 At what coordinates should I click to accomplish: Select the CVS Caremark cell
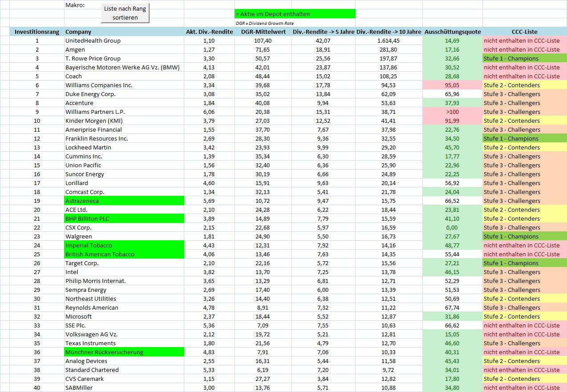pyautogui.click(x=124, y=379)
